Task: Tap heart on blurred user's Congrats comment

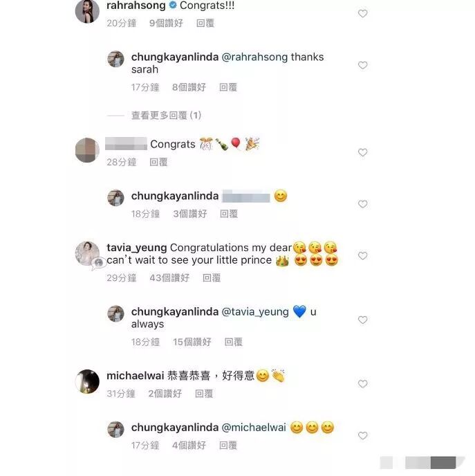Action: [363, 152]
